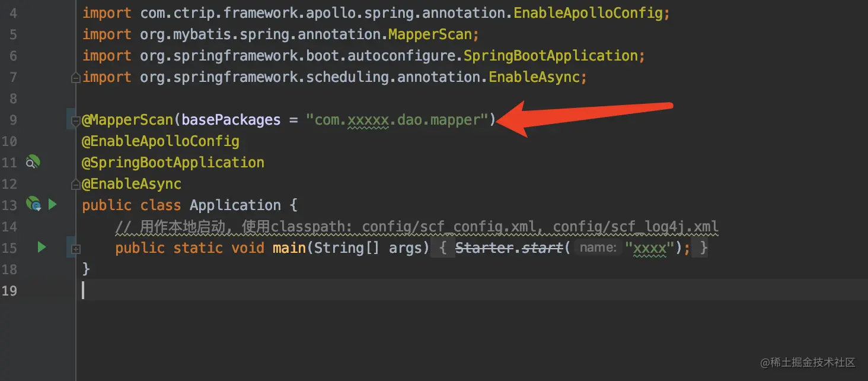Click the folded main body opening brace placeholder
Screen dimensions: 868x381
point(442,247)
